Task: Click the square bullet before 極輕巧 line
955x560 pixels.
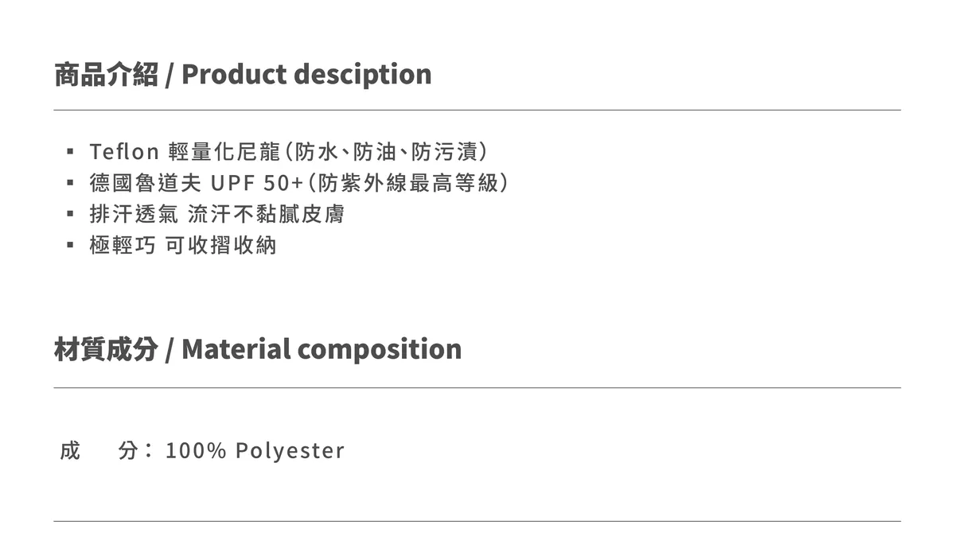Action: click(70, 246)
